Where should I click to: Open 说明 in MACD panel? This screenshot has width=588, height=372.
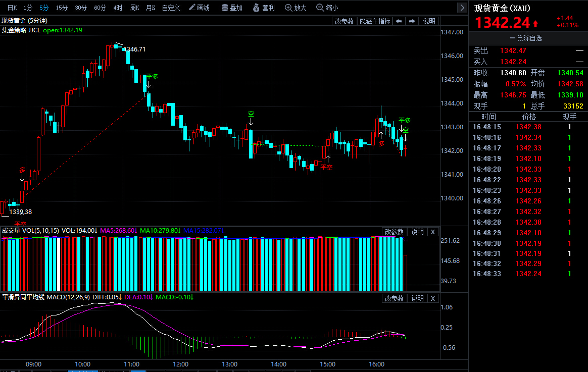(x=417, y=299)
